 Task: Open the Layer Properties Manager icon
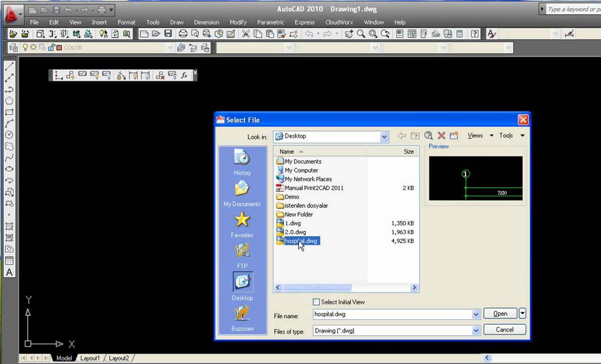pyautogui.click(x=13, y=48)
